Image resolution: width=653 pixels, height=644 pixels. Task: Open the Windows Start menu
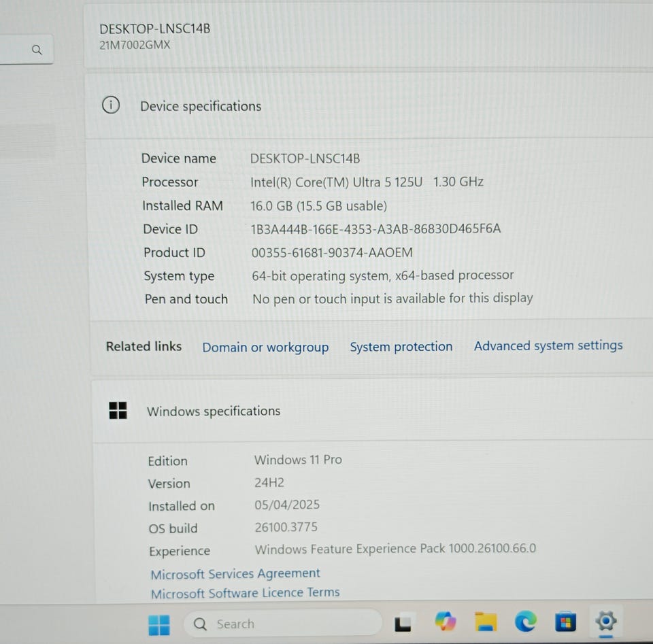click(159, 623)
